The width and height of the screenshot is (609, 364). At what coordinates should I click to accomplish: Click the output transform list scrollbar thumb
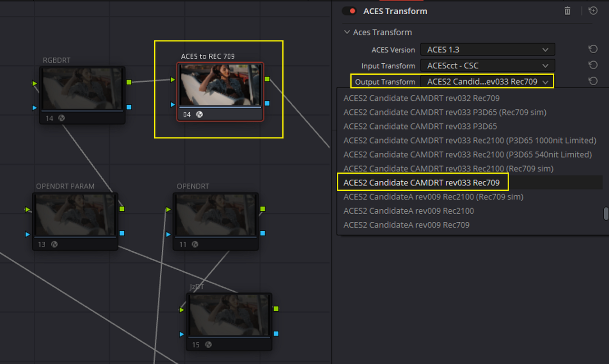pyautogui.click(x=606, y=214)
